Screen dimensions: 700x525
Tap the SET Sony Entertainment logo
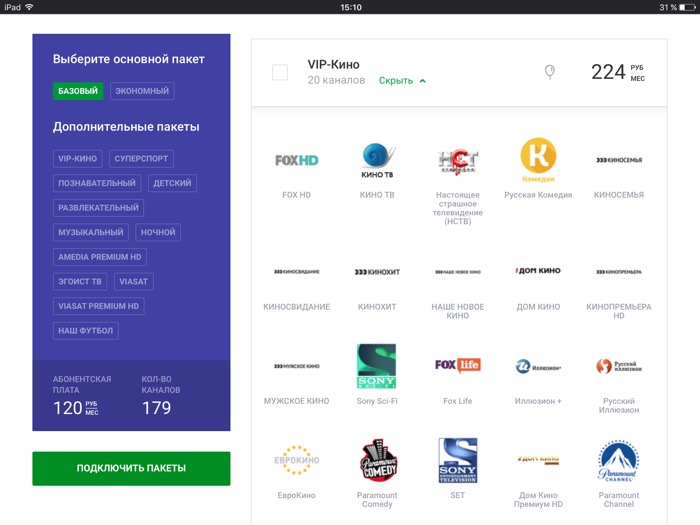[458, 460]
